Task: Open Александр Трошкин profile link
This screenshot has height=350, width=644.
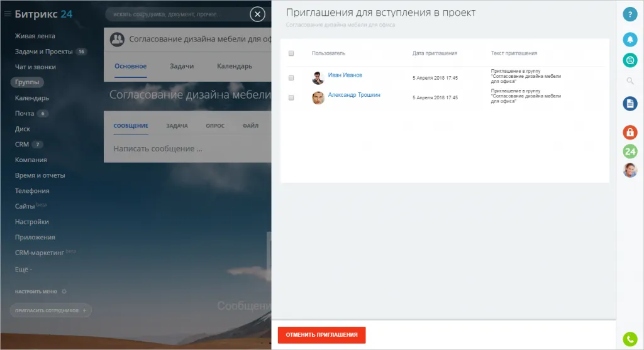Action: [x=354, y=95]
